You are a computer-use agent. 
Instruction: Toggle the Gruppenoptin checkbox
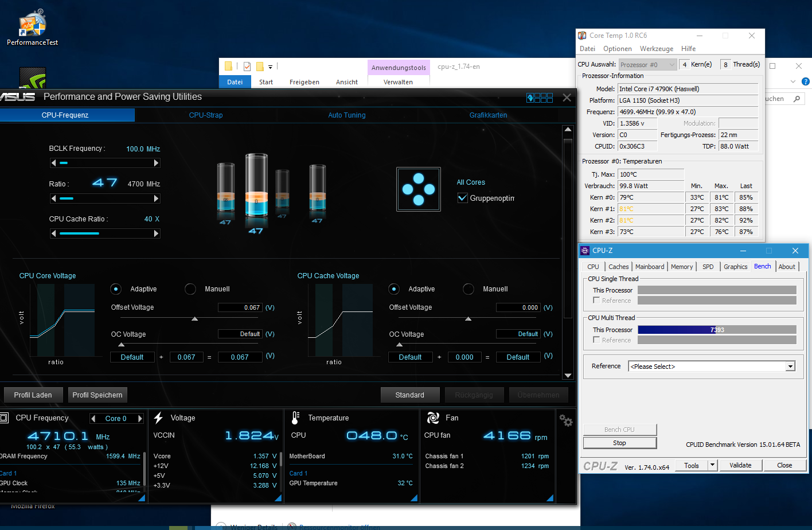462,198
